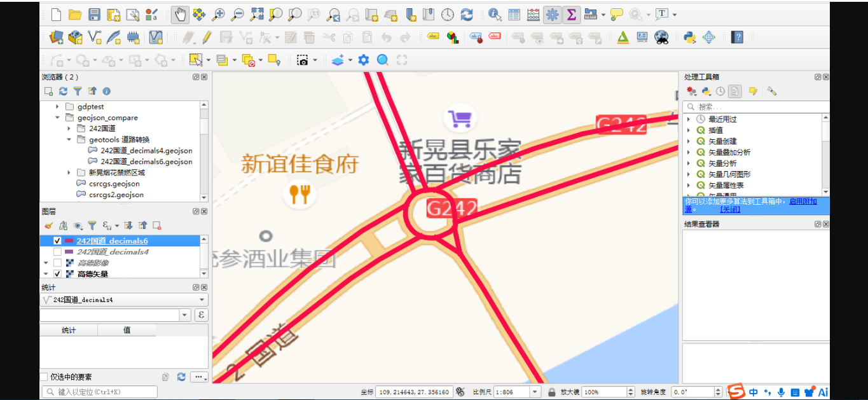Expand the gdptest folder
The image size is (868, 400).
coord(57,107)
